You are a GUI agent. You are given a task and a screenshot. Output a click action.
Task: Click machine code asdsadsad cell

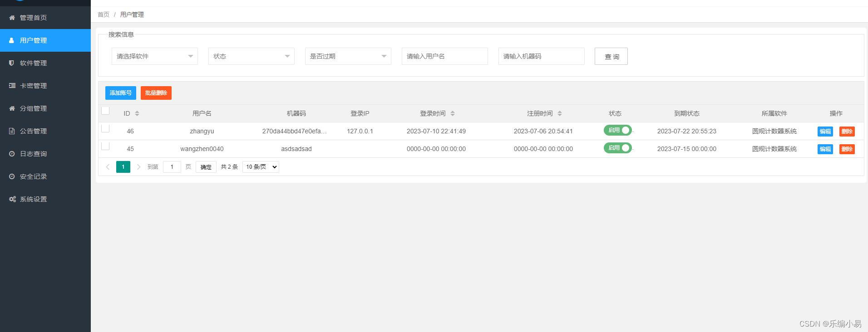coord(296,149)
